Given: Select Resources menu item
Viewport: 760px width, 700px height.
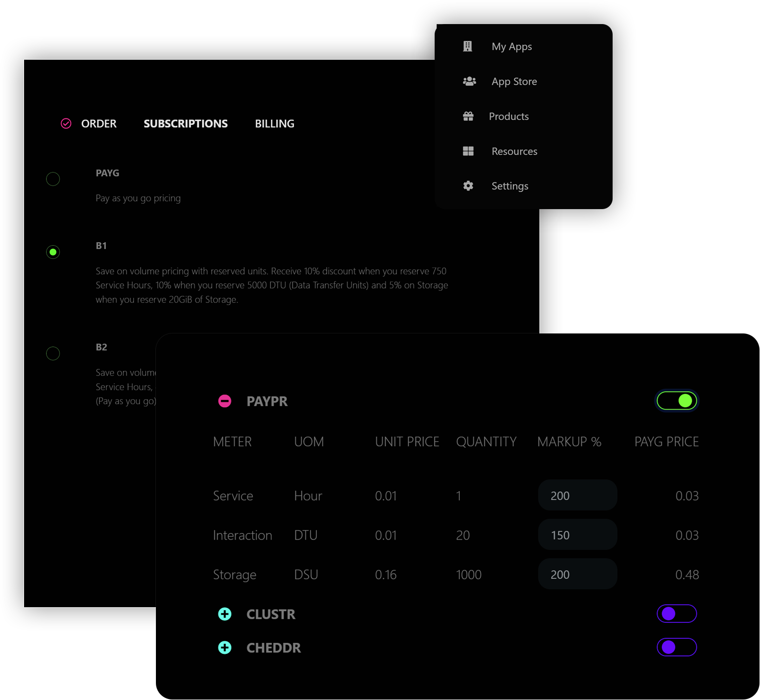Looking at the screenshot, I should 514,151.
